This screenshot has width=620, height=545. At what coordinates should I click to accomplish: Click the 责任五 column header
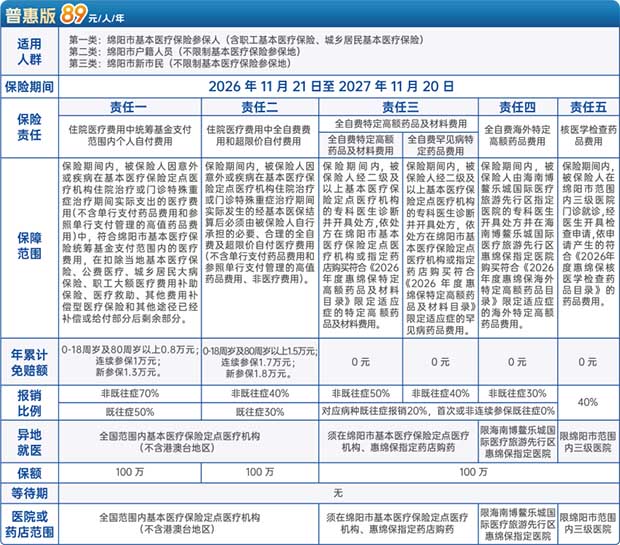[588, 107]
